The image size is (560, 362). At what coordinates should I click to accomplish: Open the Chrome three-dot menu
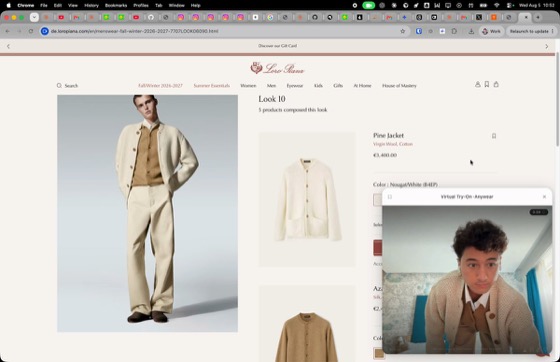point(553,31)
